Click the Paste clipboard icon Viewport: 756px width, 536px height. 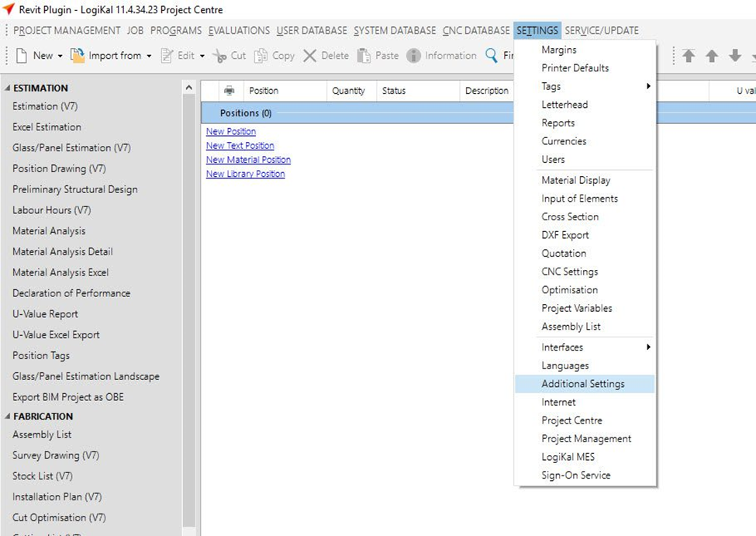tap(364, 56)
